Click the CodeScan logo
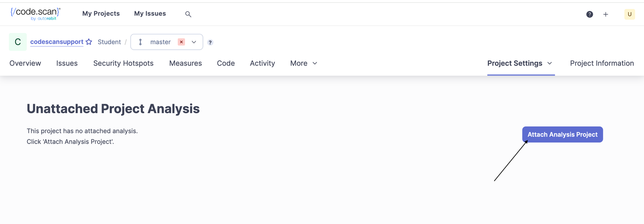This screenshot has height=224, width=644. (35, 14)
